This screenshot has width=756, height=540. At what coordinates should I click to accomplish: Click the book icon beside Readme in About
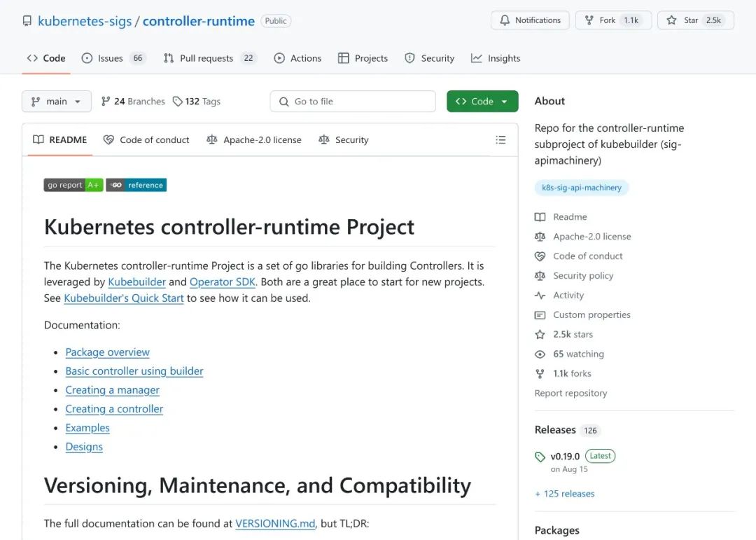click(540, 217)
